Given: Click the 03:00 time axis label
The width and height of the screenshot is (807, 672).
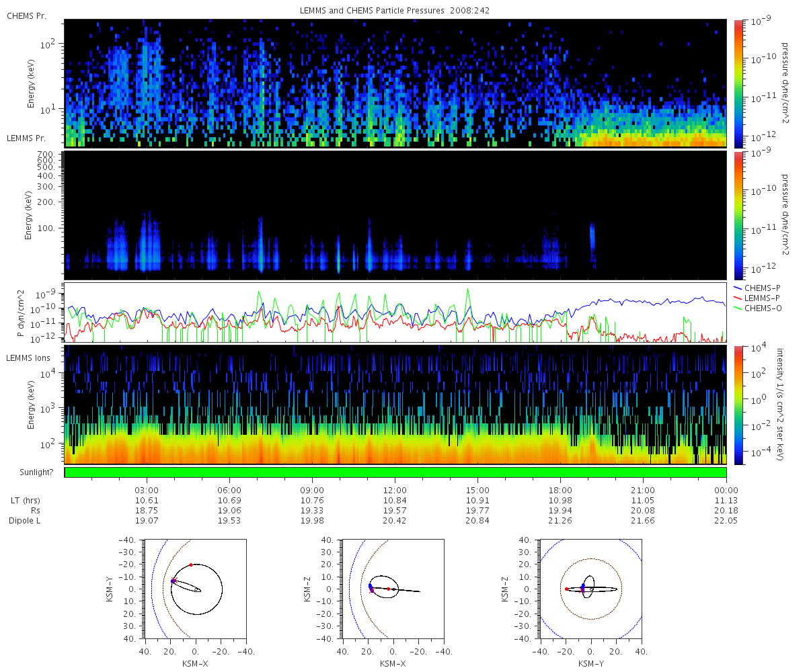Looking at the screenshot, I should click(x=147, y=491).
